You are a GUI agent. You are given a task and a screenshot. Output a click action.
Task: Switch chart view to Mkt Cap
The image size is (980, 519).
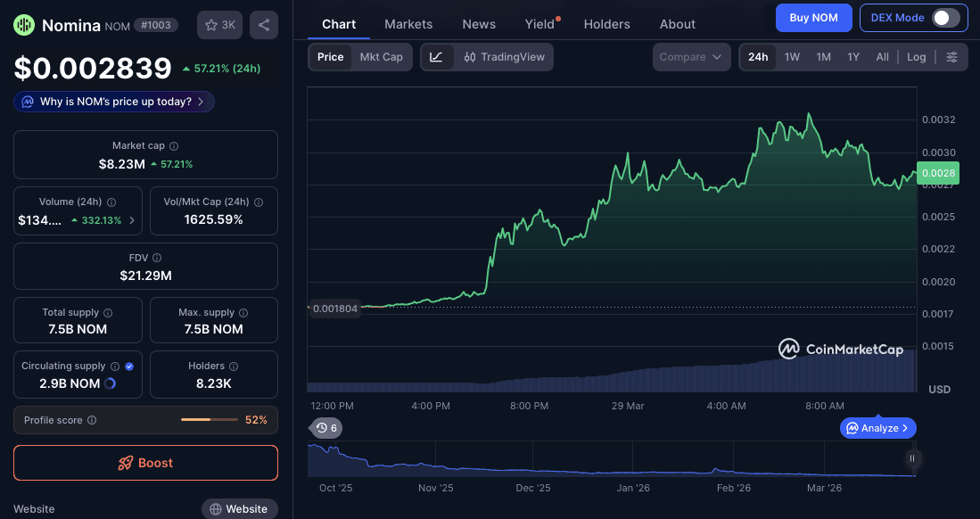point(381,55)
